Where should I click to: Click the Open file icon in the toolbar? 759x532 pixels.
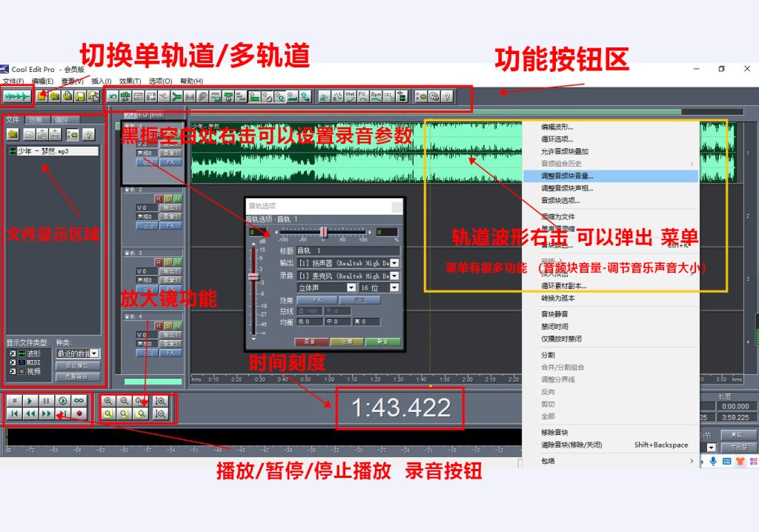[55, 96]
